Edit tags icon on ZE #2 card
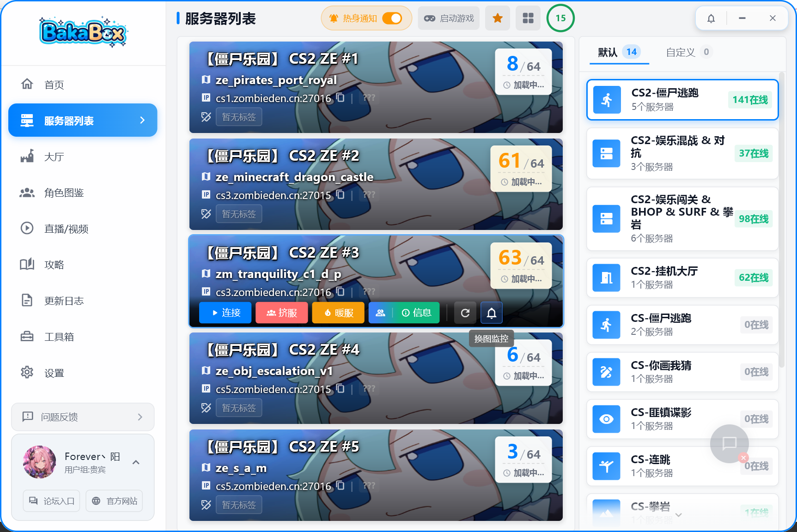This screenshot has height=532, width=797. 206,214
